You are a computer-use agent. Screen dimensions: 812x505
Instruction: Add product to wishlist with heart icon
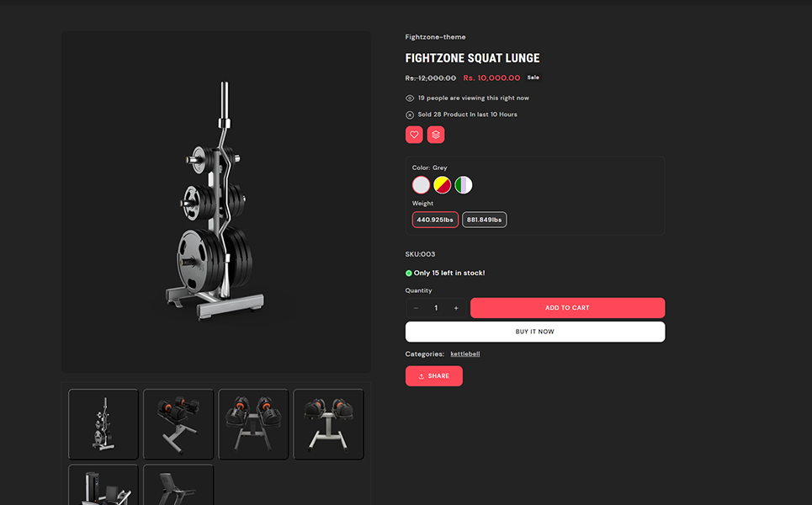click(414, 135)
